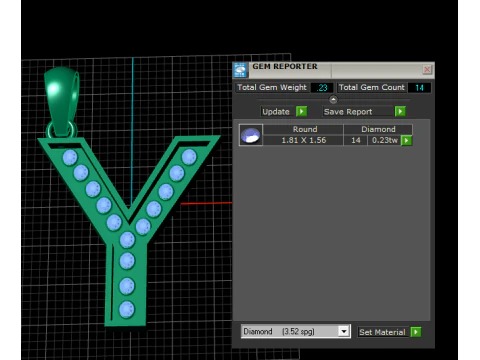Select the top gem on left arm of Y
This screenshot has width=480, height=360.
[x=70, y=157]
